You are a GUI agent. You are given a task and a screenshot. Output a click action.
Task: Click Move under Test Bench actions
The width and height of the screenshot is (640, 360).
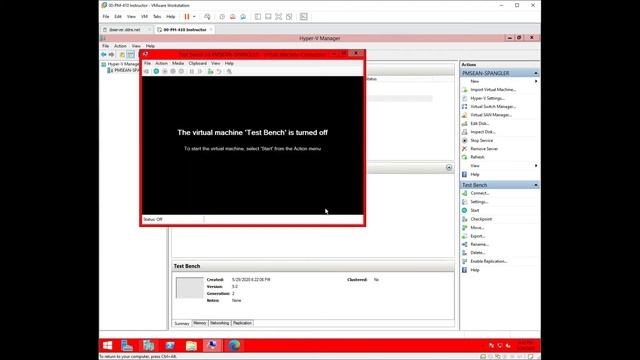tap(477, 228)
